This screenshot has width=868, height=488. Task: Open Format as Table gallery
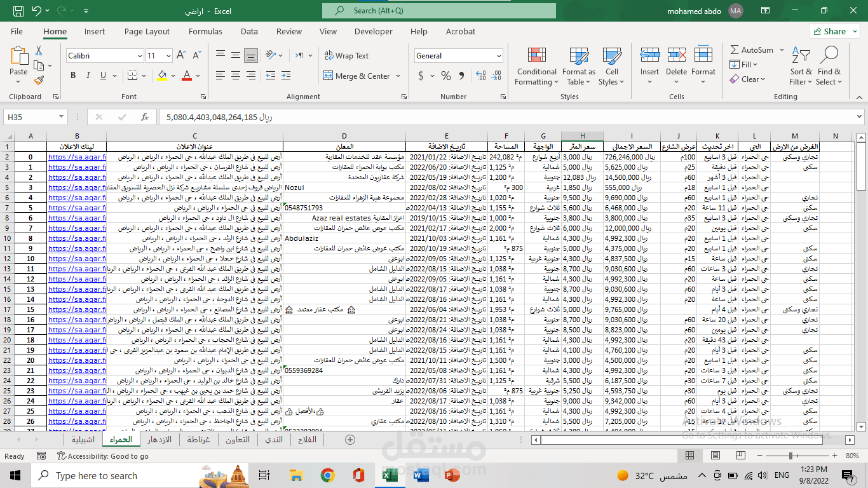[x=579, y=66]
